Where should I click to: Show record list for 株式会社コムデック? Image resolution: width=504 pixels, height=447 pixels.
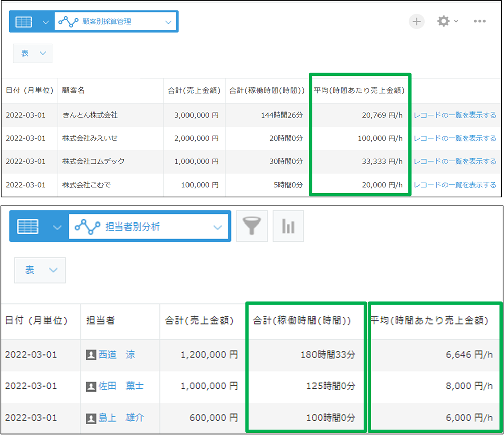point(455,161)
